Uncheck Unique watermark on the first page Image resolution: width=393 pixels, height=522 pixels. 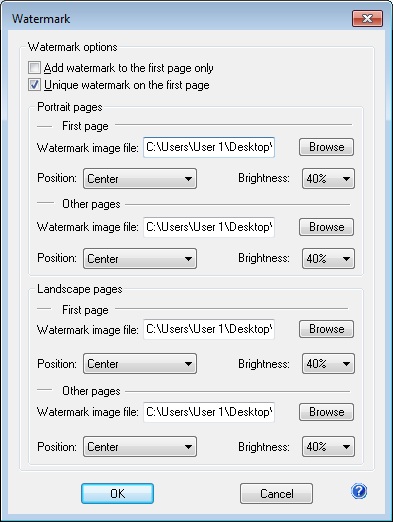point(34,85)
